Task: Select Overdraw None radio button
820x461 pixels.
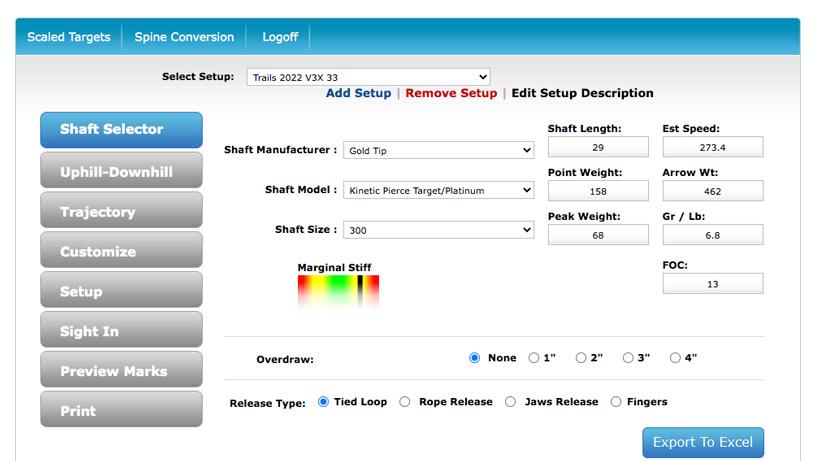Action: point(474,358)
